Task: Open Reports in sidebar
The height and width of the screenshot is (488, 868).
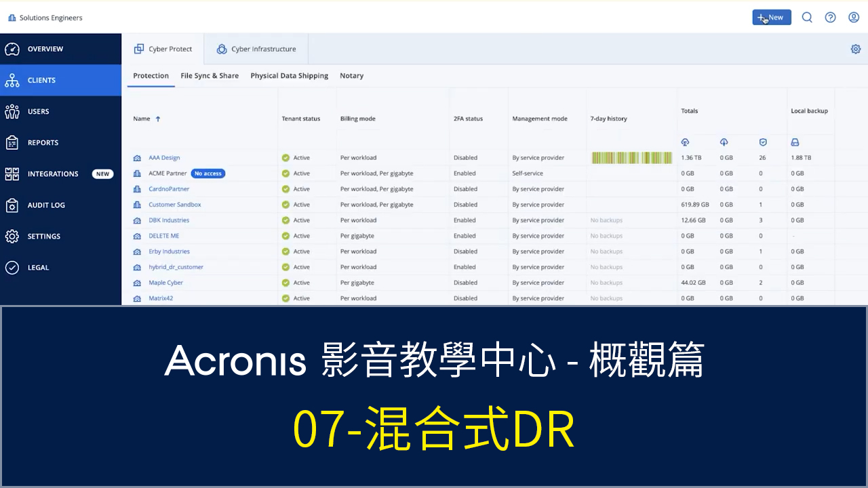Action: pyautogui.click(x=60, y=142)
